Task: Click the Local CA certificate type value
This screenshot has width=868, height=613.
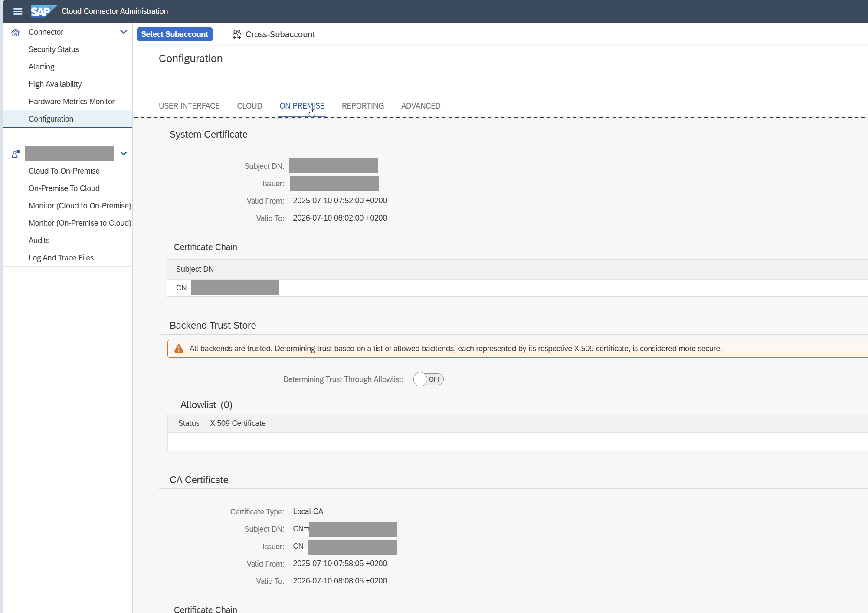Action: 308,511
